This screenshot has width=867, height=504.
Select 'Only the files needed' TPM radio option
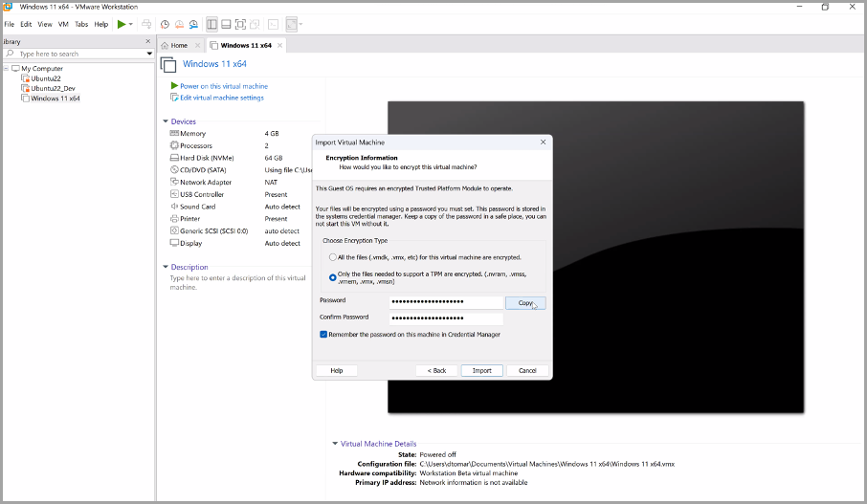pos(332,277)
